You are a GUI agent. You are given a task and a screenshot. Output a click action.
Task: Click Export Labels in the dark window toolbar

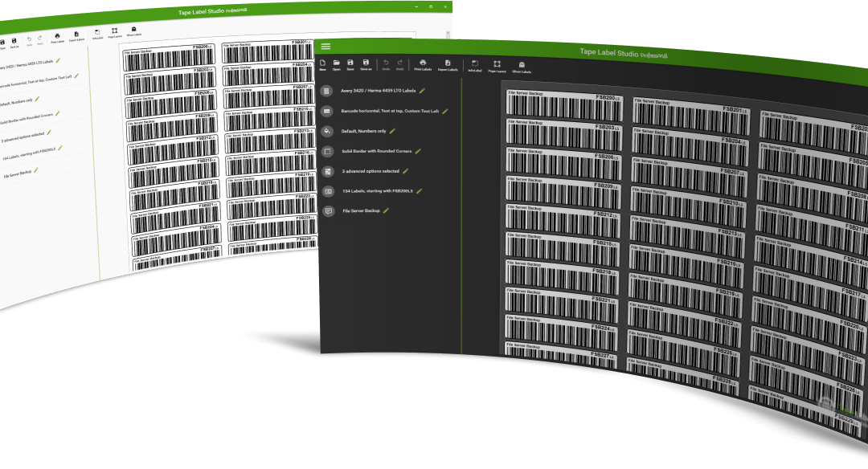(x=448, y=66)
